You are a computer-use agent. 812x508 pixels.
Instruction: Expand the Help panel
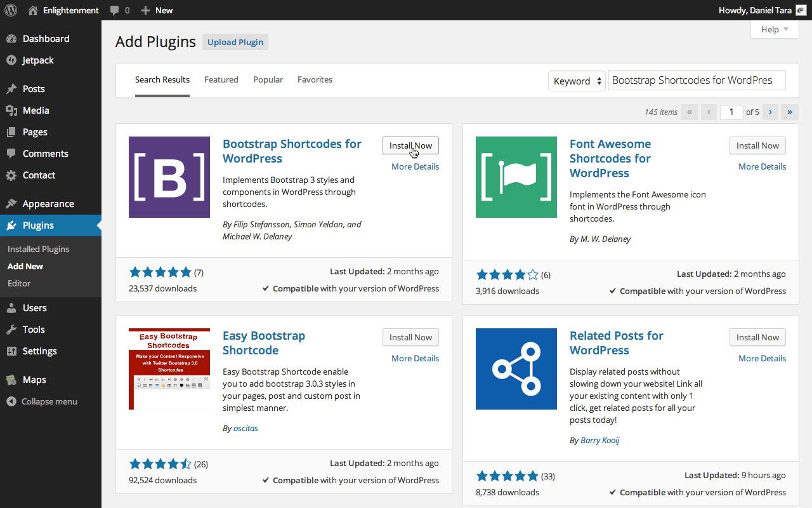pos(774,29)
